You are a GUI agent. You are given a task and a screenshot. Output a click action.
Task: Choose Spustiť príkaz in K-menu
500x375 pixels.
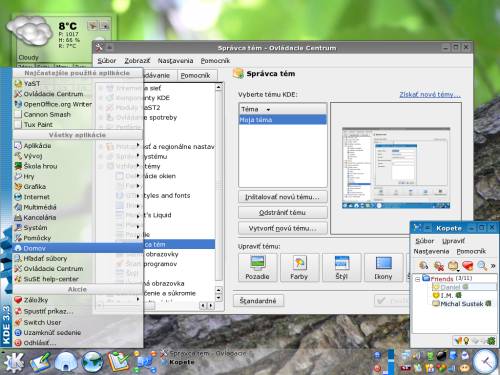coord(78,311)
